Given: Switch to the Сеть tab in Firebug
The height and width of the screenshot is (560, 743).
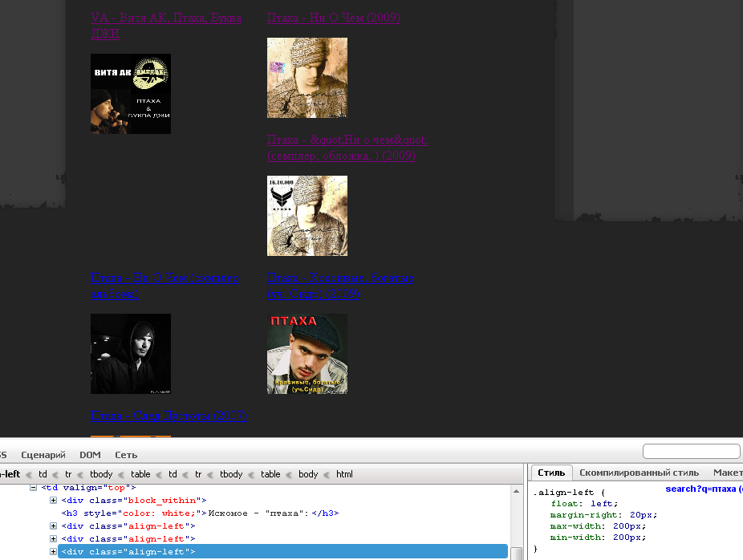Looking at the screenshot, I should (126, 455).
